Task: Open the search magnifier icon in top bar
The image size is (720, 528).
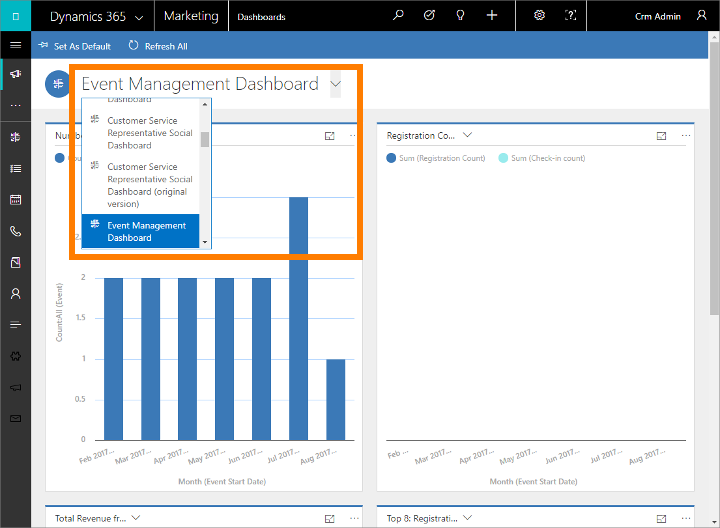Action: point(398,16)
